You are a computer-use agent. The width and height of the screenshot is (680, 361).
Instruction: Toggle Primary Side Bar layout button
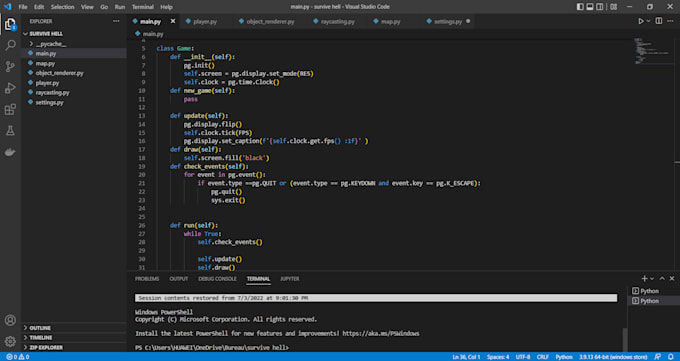580,7
